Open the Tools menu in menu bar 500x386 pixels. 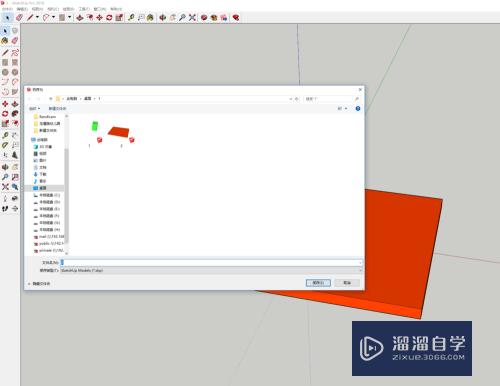tap(84, 9)
